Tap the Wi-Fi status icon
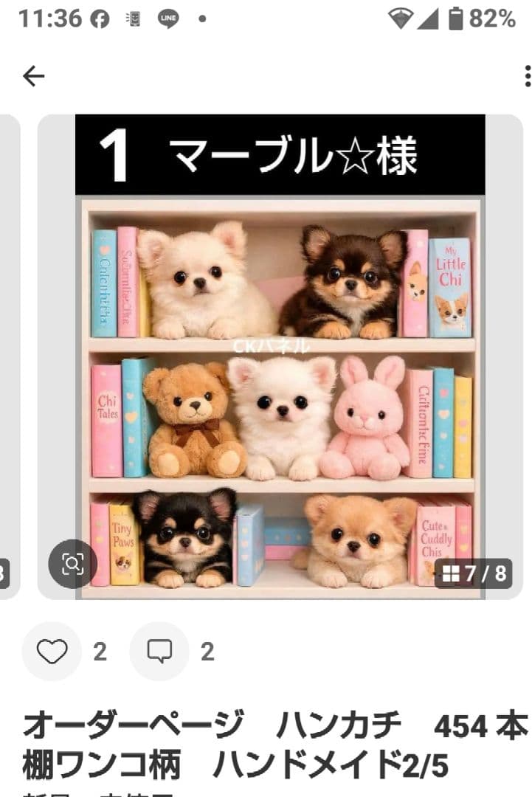 click(401, 19)
